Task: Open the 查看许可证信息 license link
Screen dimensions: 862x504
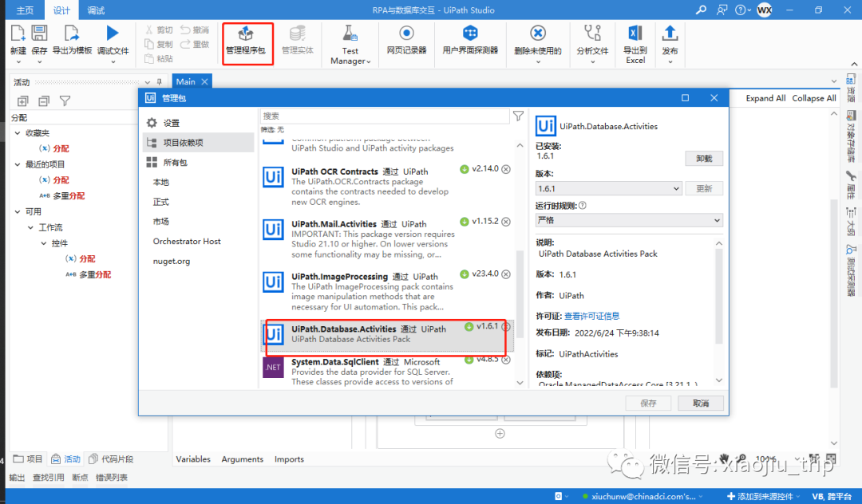Action: point(592,316)
